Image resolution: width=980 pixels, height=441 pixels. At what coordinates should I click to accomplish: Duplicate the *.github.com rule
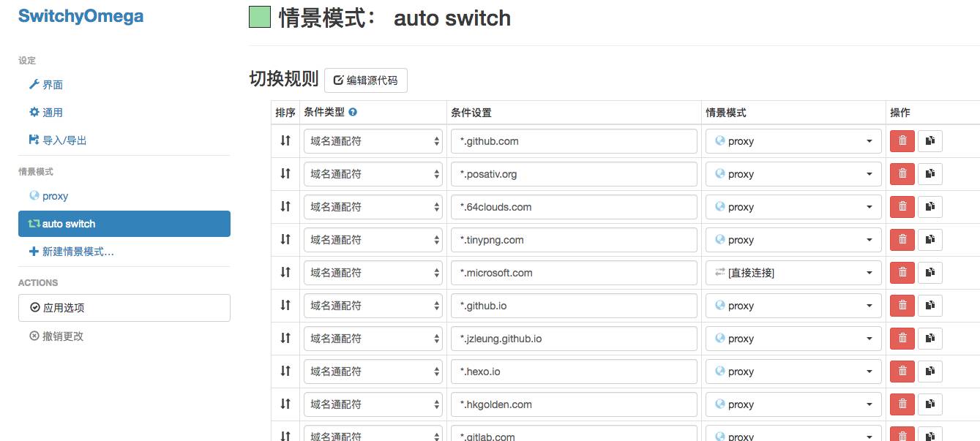930,141
